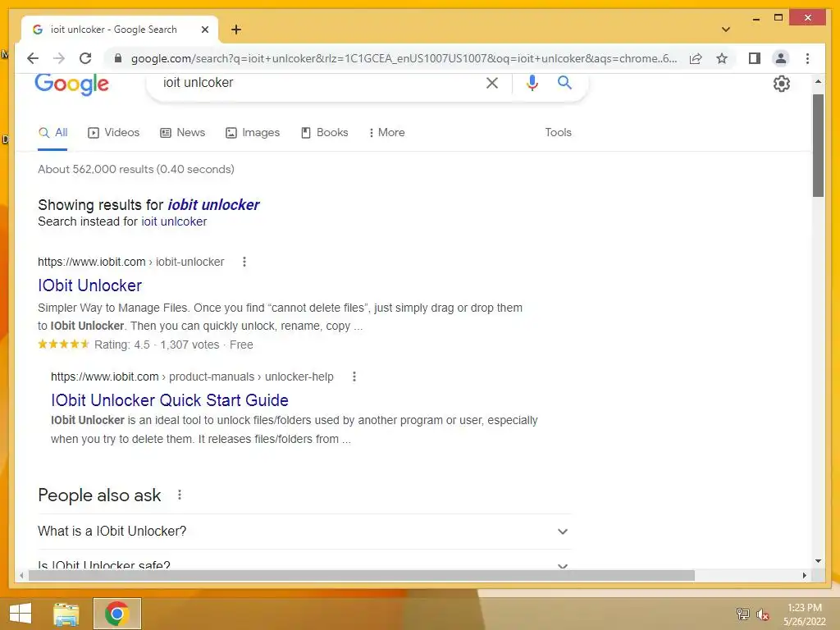
Task: Click the 'iobit unlocker' corrected query link
Action: [214, 204]
